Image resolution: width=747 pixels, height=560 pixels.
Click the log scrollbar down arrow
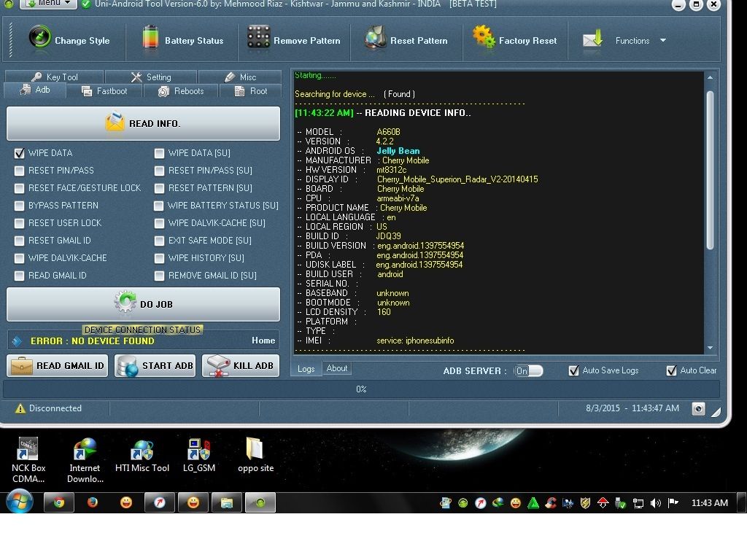point(710,348)
